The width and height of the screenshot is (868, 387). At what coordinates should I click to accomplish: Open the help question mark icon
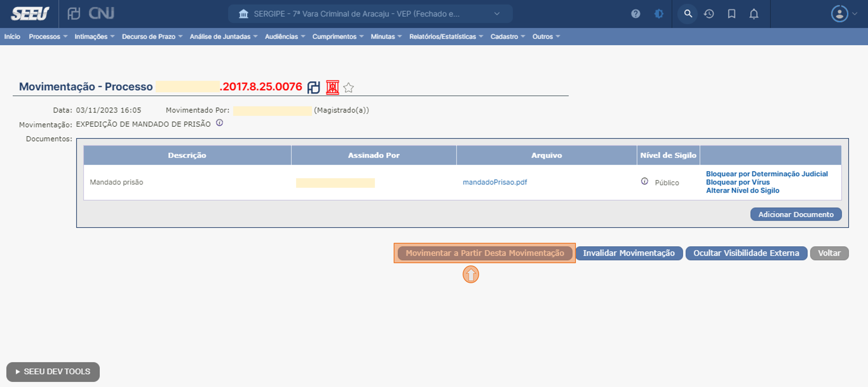click(635, 14)
